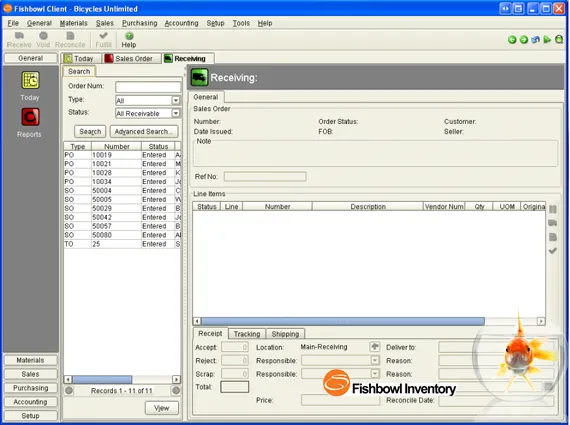The image size is (570, 425).
Task: Click the line items horizontal scrollbar
Action: (x=369, y=321)
